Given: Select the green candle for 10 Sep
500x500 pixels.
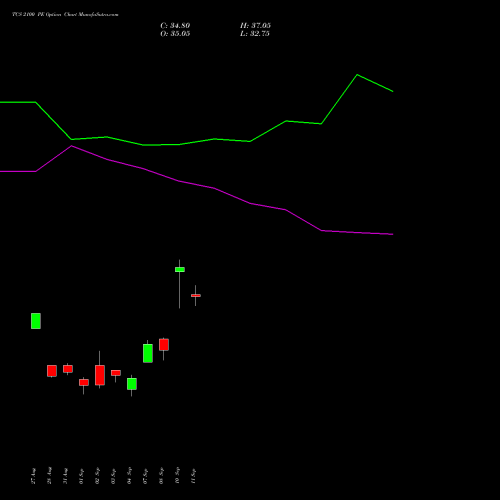Looking at the screenshot, I should [x=180, y=270].
